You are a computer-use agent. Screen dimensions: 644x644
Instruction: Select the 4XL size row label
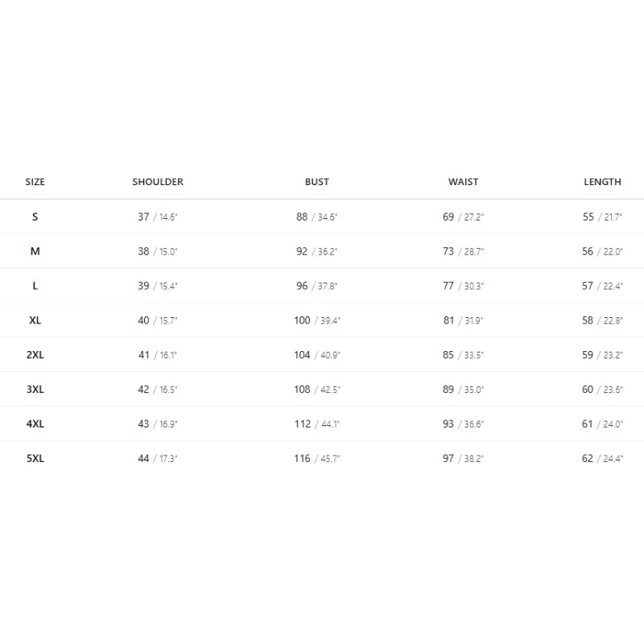point(35,424)
